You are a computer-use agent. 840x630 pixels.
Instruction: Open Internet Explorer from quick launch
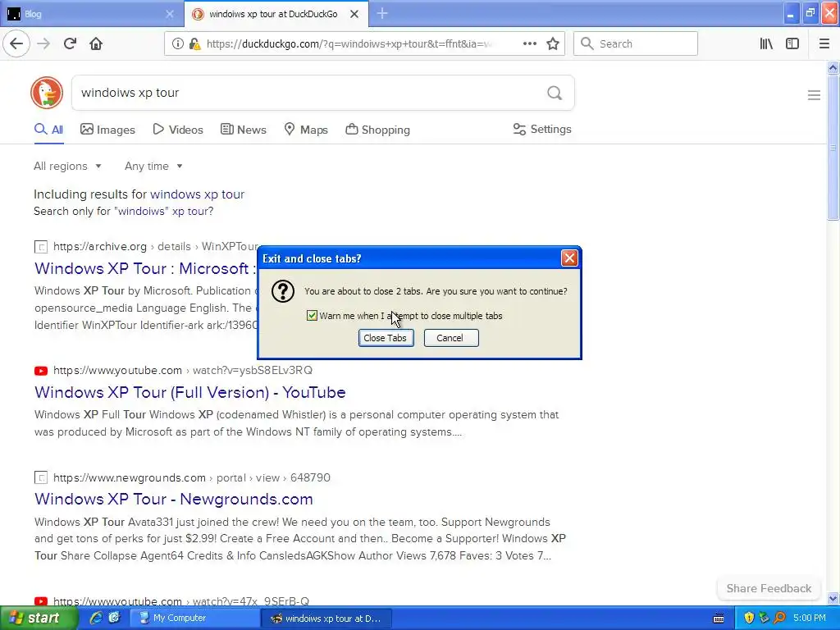[x=96, y=618]
